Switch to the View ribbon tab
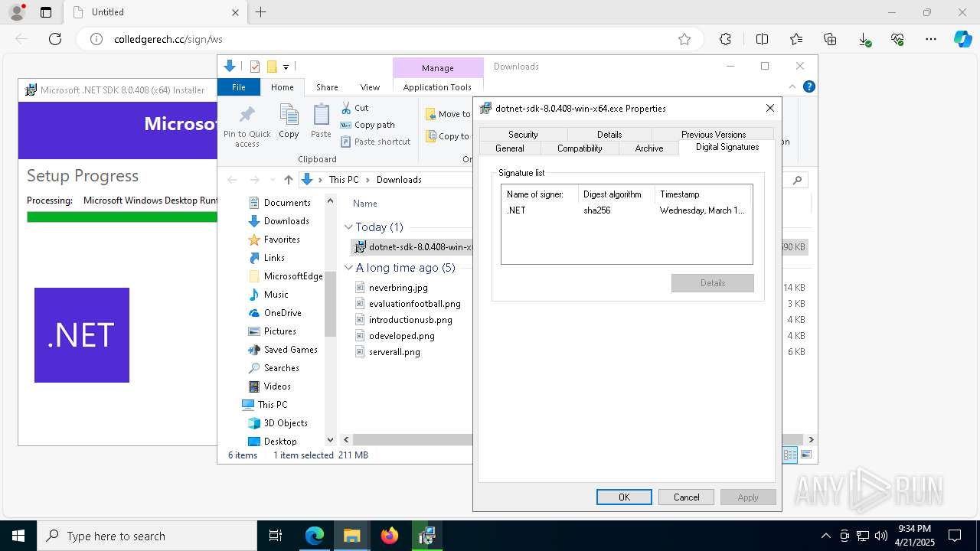This screenshot has height=551, width=980. (370, 87)
